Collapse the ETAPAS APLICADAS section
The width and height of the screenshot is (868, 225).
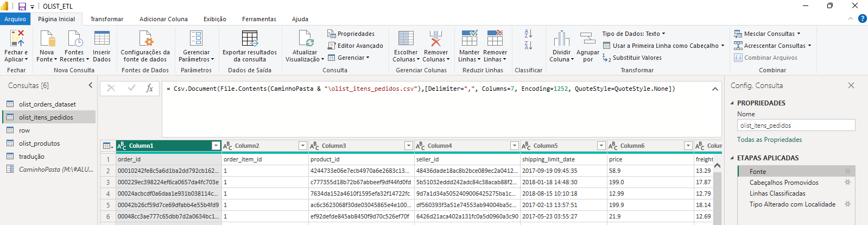pos(732,158)
